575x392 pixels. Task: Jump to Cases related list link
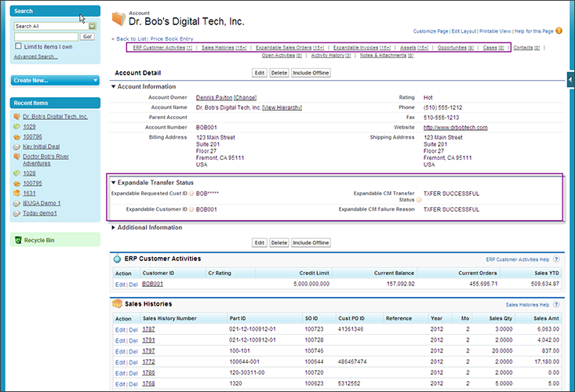[x=493, y=48]
